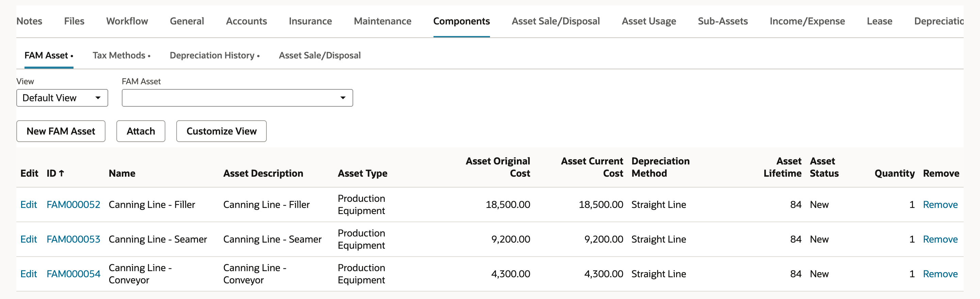Click the New FAM Asset button

coord(61,131)
